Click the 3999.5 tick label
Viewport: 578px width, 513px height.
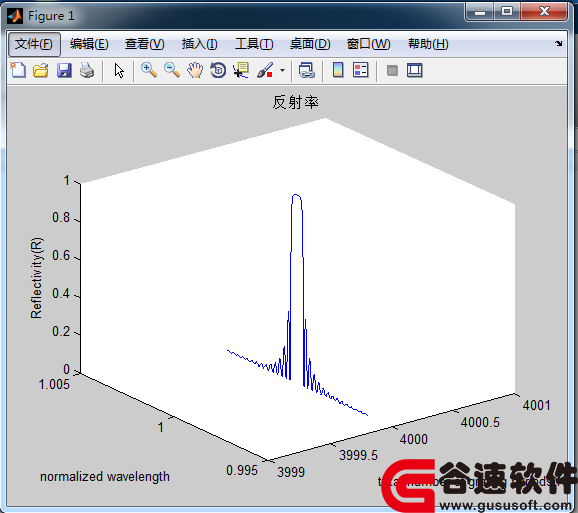(358, 455)
